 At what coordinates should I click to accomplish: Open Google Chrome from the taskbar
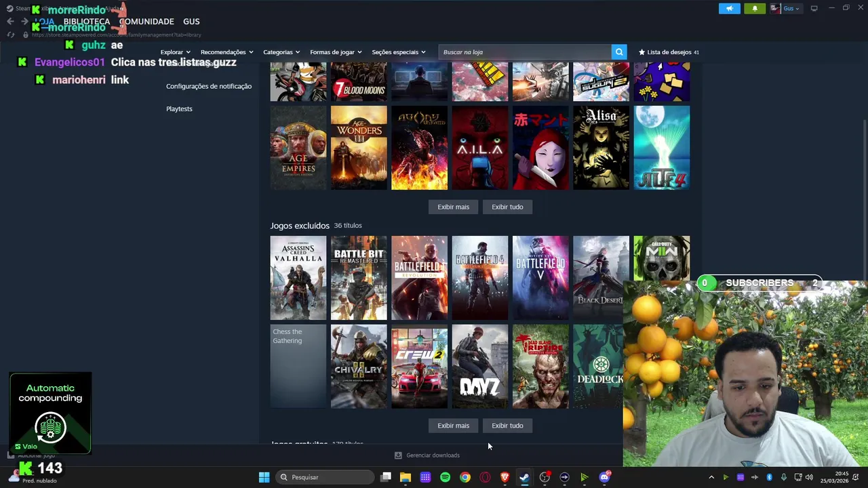click(x=465, y=477)
